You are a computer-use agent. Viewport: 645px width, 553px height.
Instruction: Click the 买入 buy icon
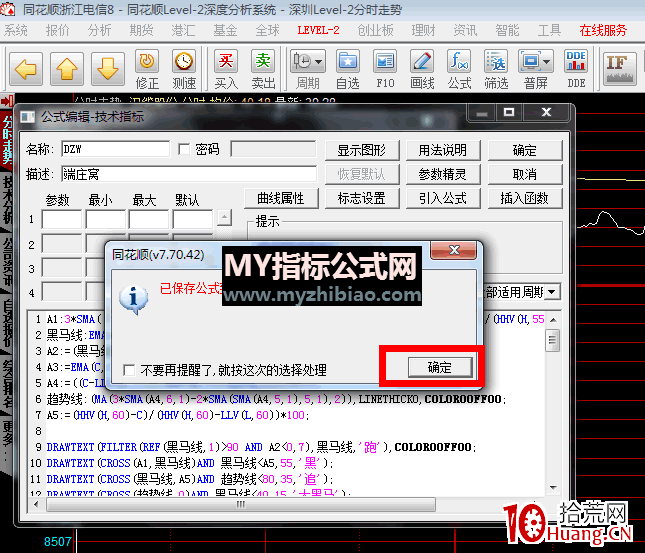226,62
